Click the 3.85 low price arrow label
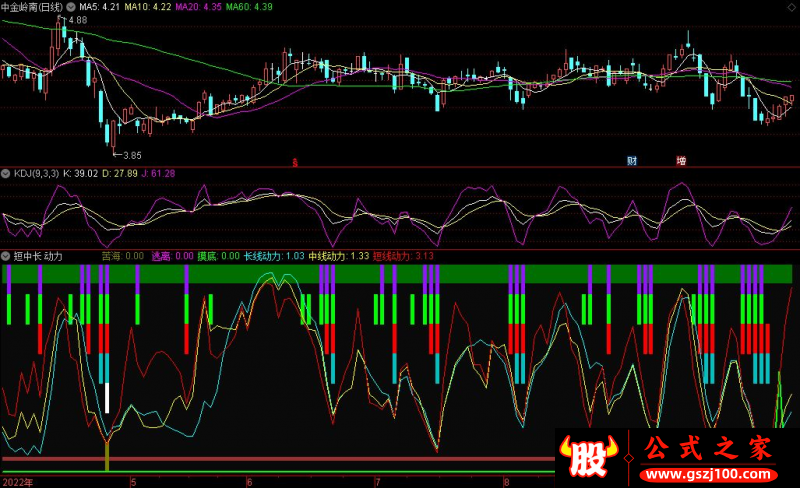This screenshot has width=800, height=488. pyautogui.click(x=129, y=155)
